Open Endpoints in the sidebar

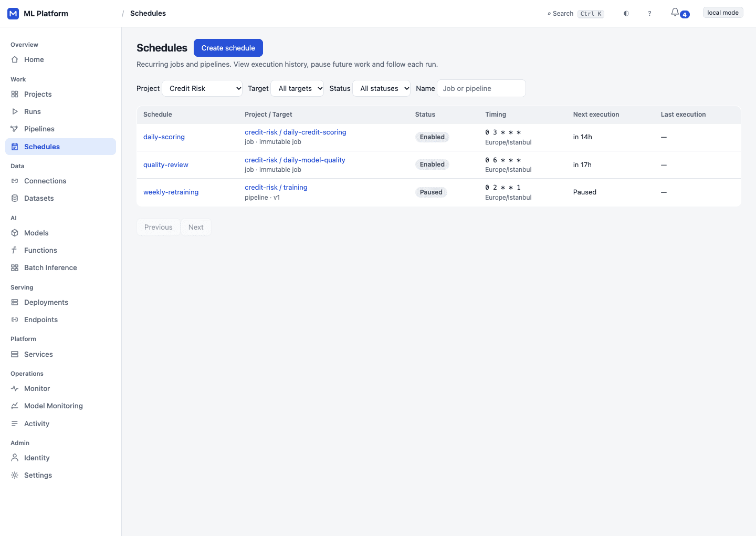click(60, 319)
